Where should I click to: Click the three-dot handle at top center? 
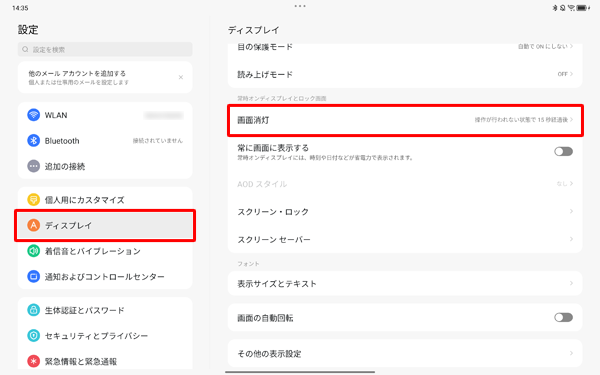[x=300, y=6]
